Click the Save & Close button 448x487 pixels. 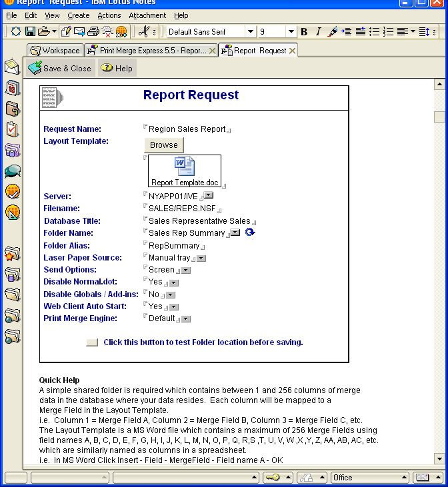tap(60, 68)
